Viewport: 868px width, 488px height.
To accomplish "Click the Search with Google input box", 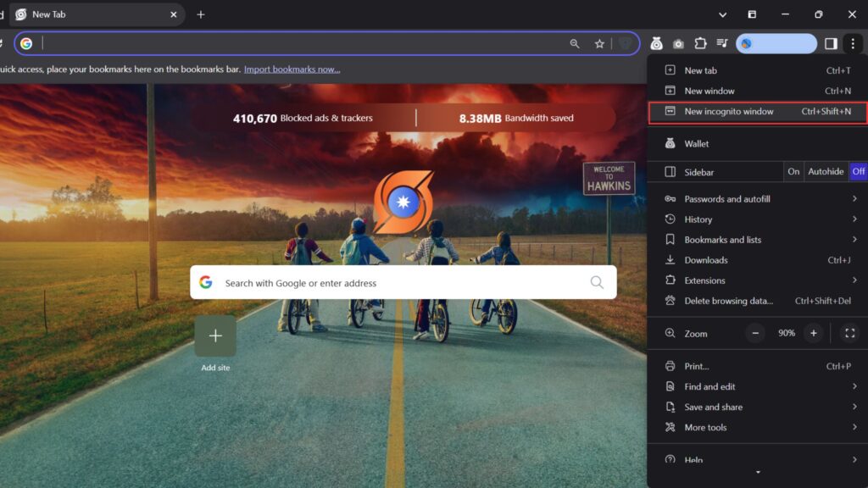I will click(398, 283).
